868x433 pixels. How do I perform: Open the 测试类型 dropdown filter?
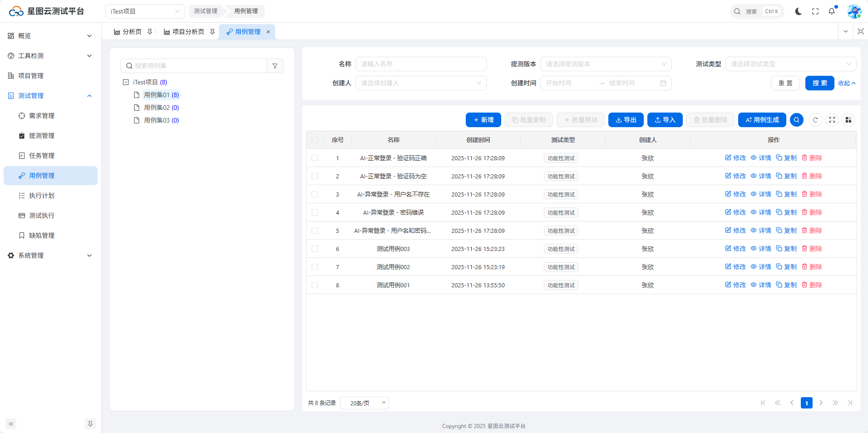coord(790,64)
